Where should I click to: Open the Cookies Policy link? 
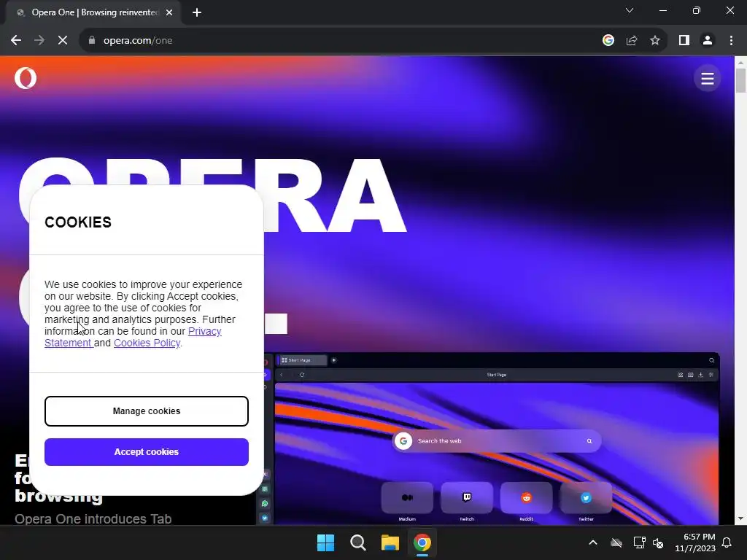point(147,343)
